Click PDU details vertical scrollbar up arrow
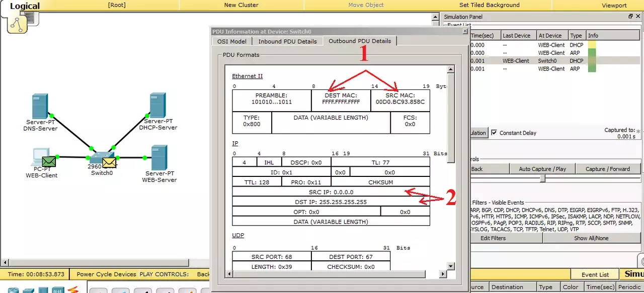Viewport: 644px width, 293px height. coord(451,69)
